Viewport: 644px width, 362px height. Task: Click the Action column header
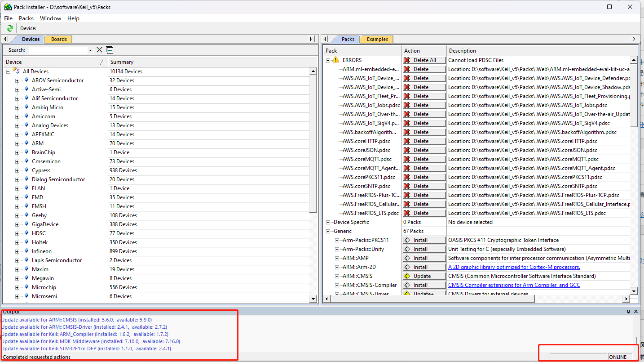(x=424, y=50)
